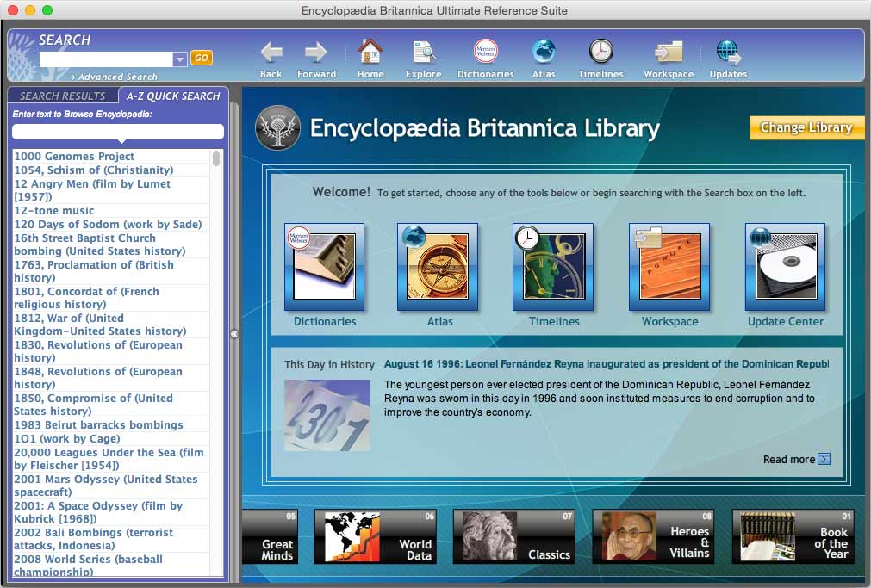
Task: Open the Dictionaries tile in Welcome panel
Action: 325,267
